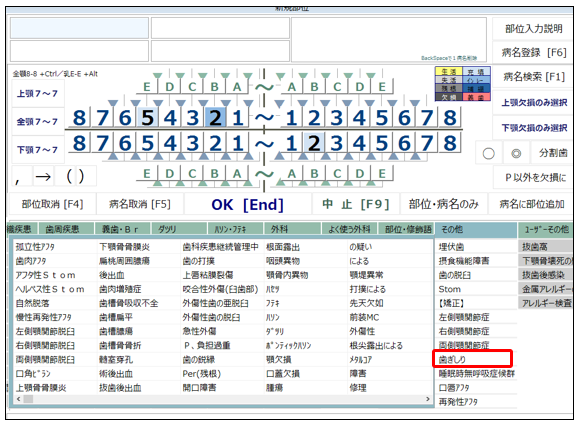Select upper right primary tooth E
The height and width of the screenshot is (428, 582).
tap(147, 87)
